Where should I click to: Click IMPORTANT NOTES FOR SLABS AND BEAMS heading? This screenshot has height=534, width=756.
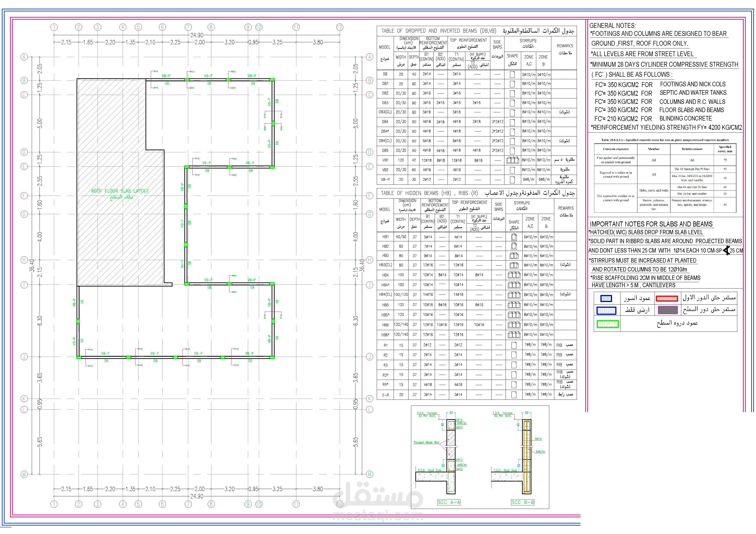pos(651,224)
